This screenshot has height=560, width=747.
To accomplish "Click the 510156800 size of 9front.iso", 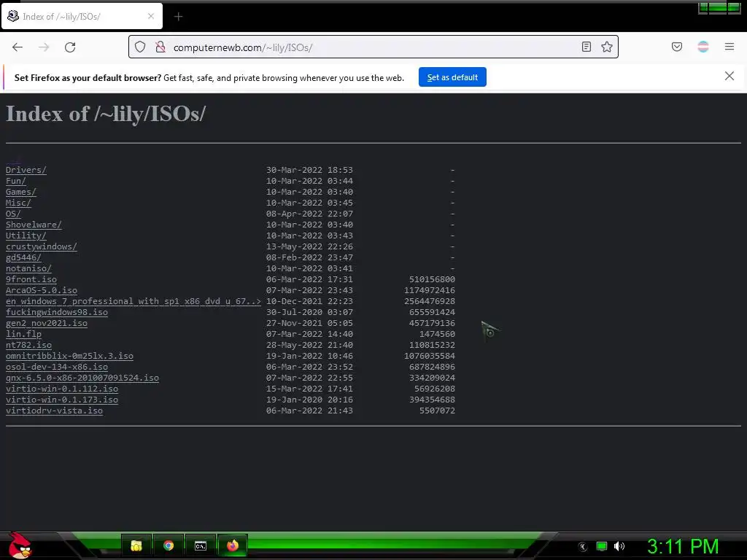I will point(432,279).
